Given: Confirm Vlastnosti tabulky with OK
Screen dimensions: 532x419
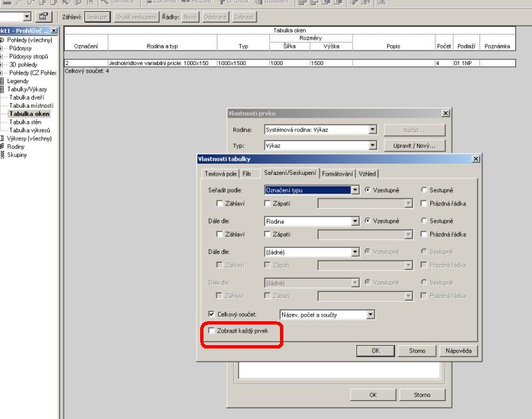Looking at the screenshot, I should [376, 350].
